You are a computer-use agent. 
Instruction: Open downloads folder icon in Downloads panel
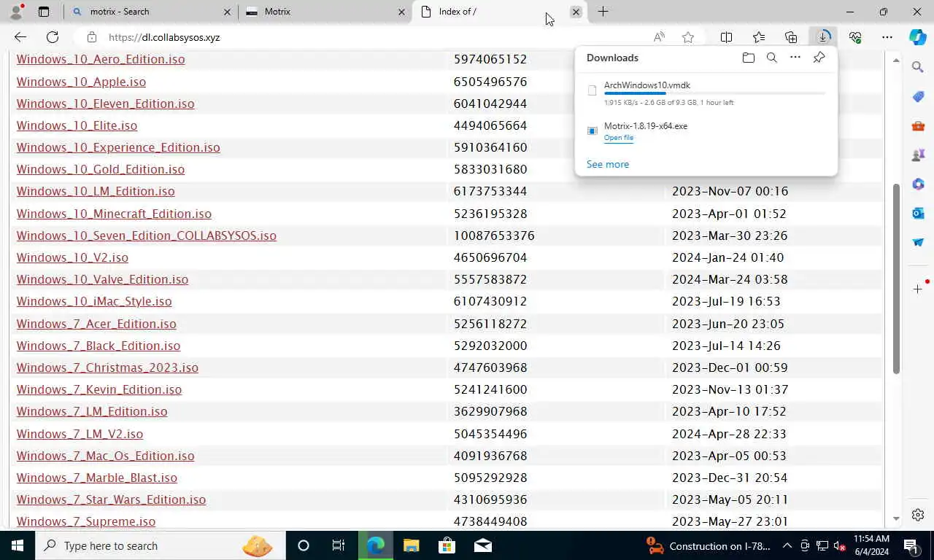748,58
